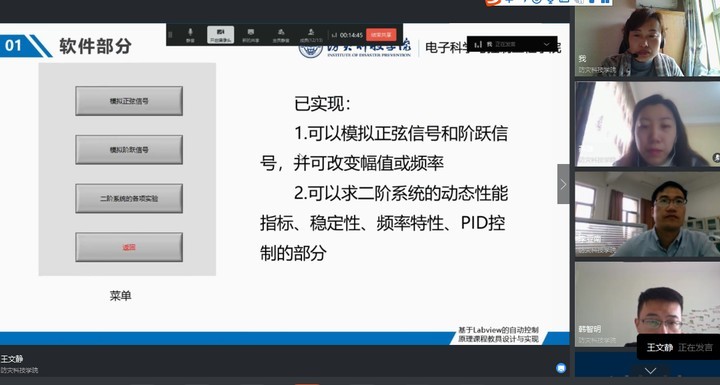Click the 二阶系统的各项实验 button
The height and width of the screenshot is (385, 720).
tap(129, 198)
